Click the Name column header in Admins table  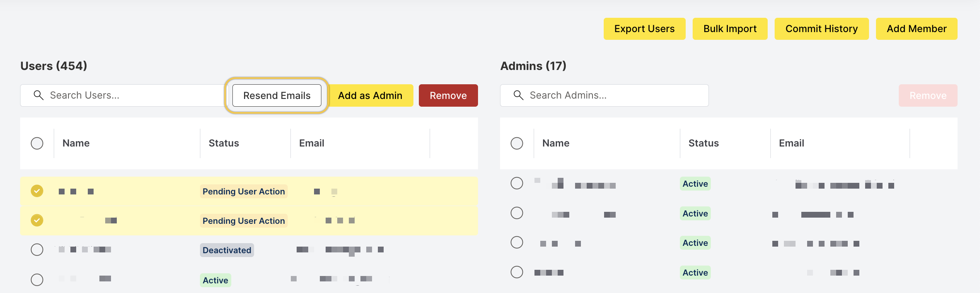[556, 143]
